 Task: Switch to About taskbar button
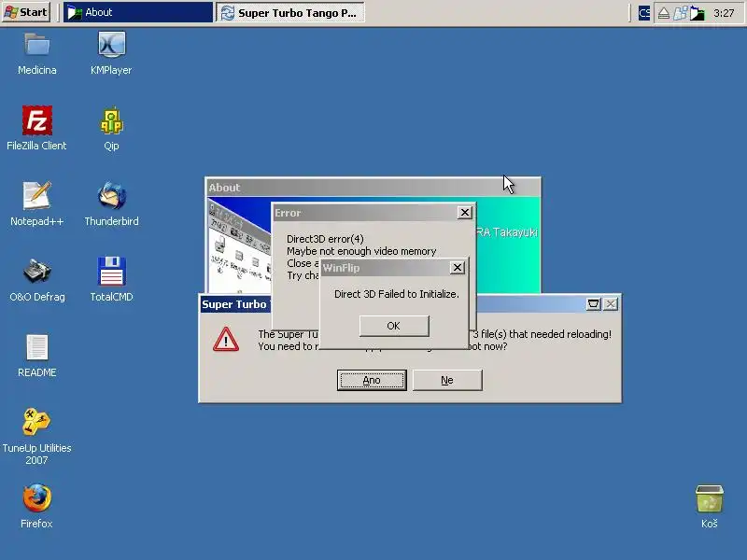(x=137, y=12)
